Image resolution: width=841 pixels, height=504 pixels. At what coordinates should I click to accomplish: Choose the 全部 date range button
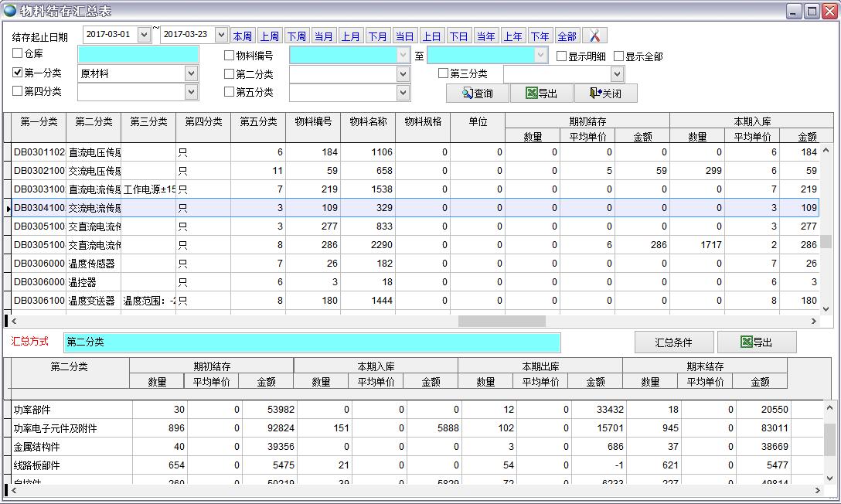tap(567, 36)
